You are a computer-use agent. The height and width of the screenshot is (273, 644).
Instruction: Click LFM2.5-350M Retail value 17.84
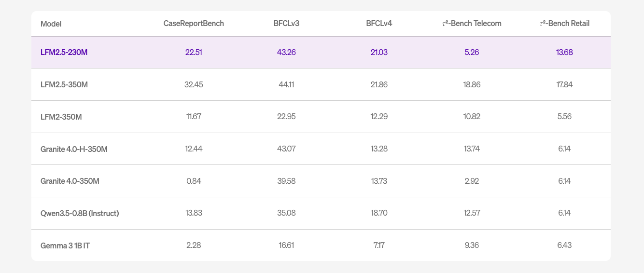click(564, 84)
